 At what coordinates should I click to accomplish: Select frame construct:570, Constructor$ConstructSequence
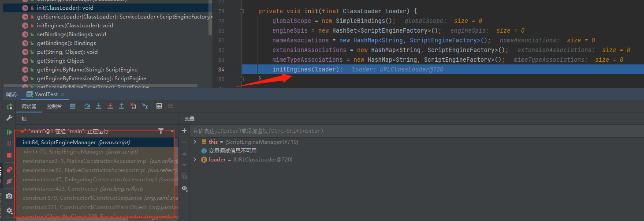97,198
